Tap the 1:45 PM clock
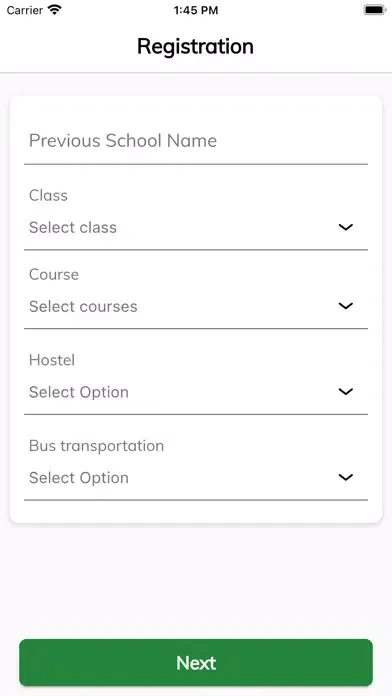 point(196,10)
